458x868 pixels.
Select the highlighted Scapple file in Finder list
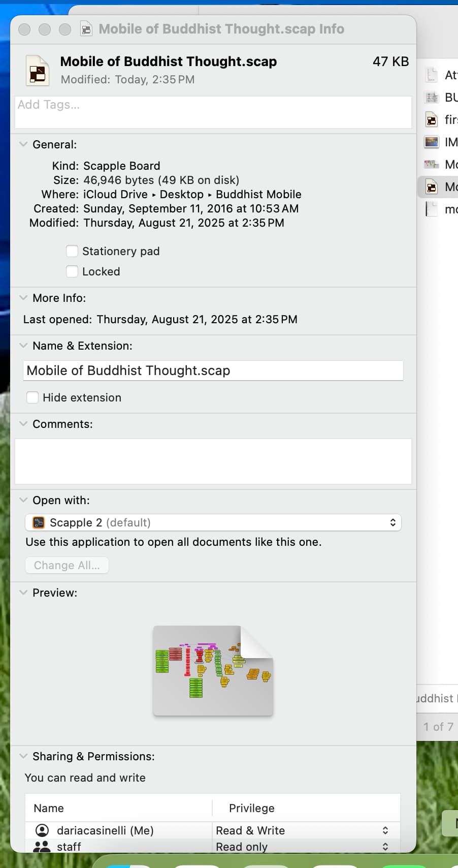[x=432, y=187]
